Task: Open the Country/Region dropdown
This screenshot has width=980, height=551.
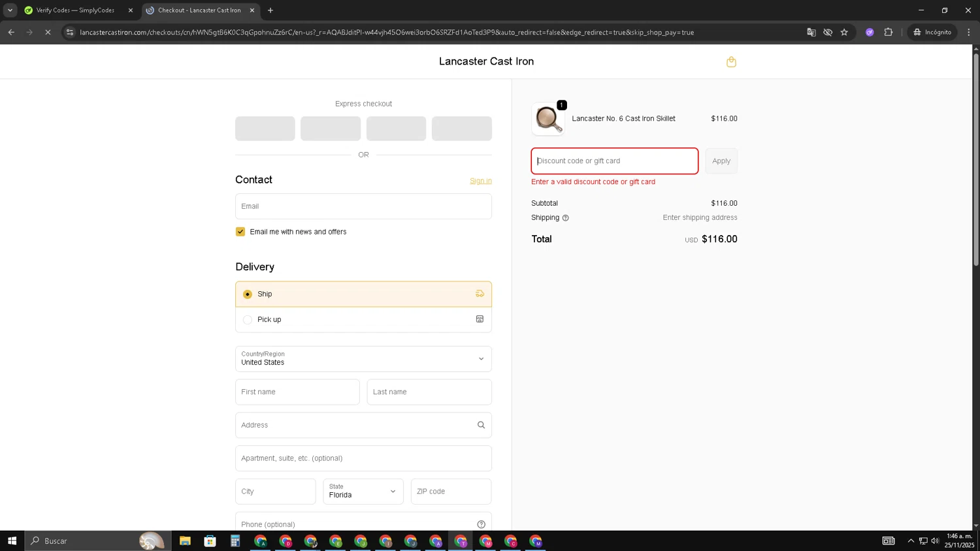Action: click(363, 358)
